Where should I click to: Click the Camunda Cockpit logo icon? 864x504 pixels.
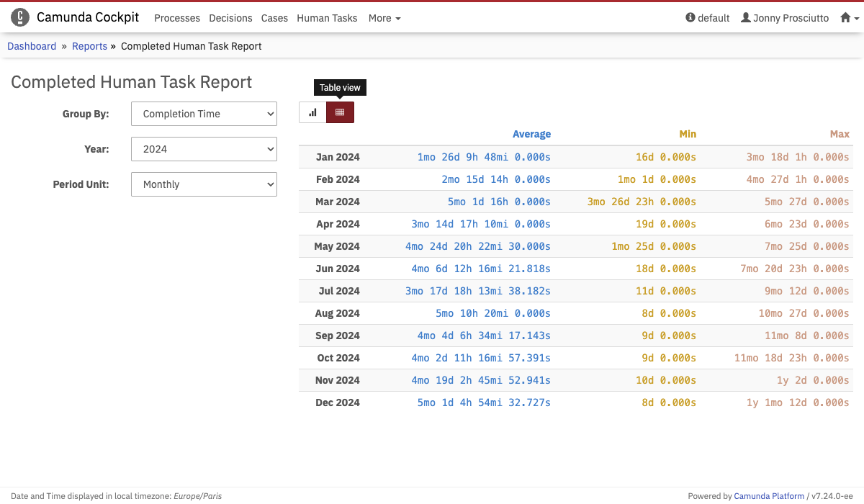20,17
